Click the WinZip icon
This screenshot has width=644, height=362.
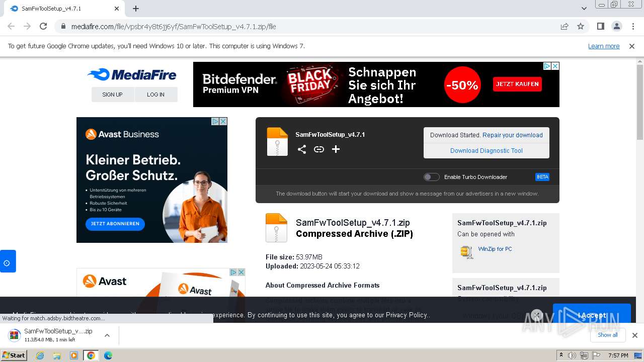click(467, 252)
